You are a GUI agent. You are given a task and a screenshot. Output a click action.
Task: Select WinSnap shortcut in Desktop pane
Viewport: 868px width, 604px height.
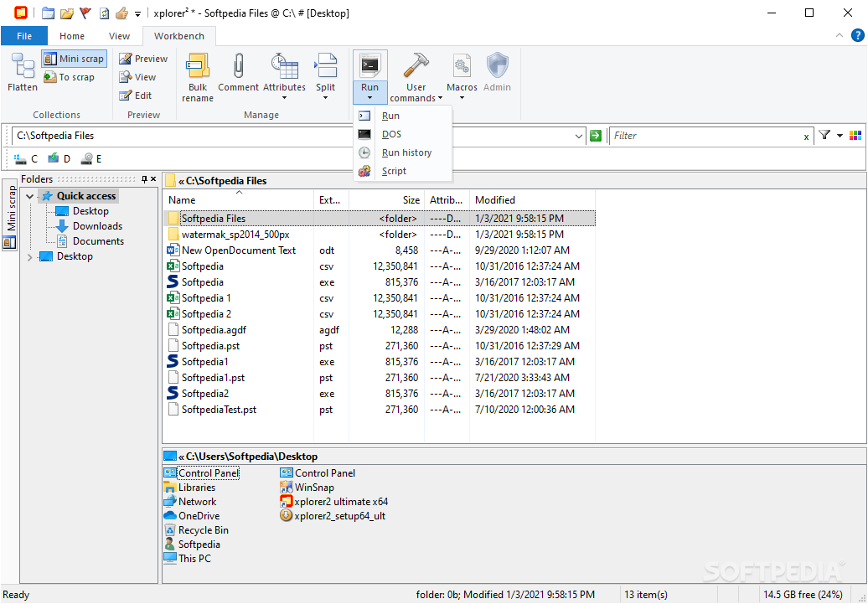tap(307, 488)
